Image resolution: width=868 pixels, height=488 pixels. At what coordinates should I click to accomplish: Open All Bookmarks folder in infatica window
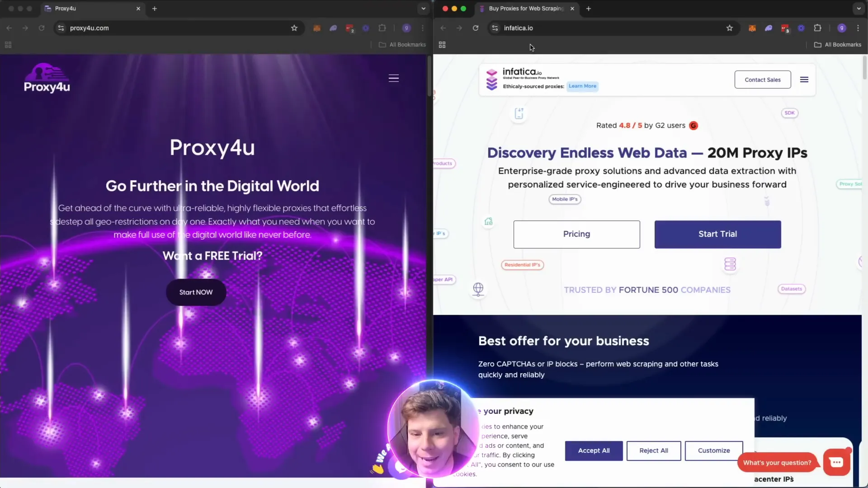(x=838, y=45)
